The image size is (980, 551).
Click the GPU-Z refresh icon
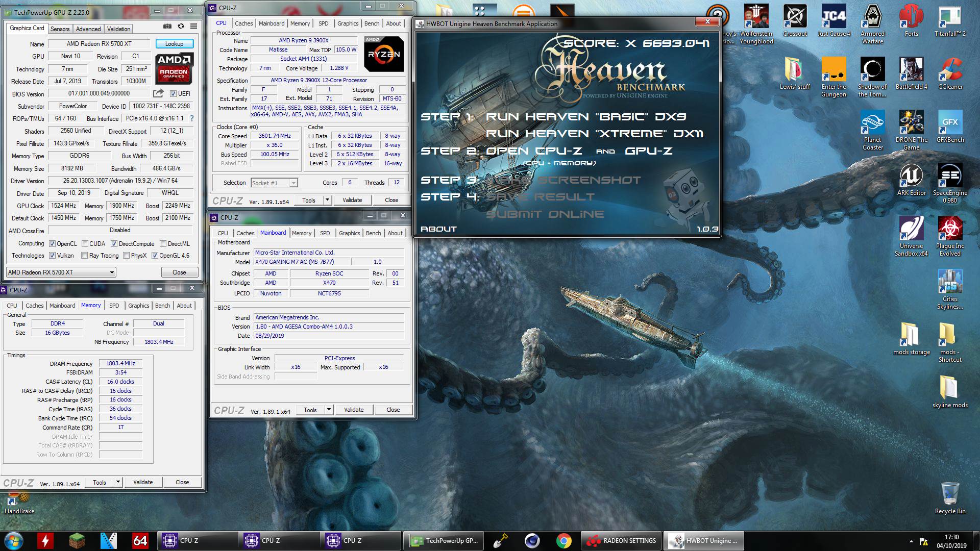coord(181,26)
